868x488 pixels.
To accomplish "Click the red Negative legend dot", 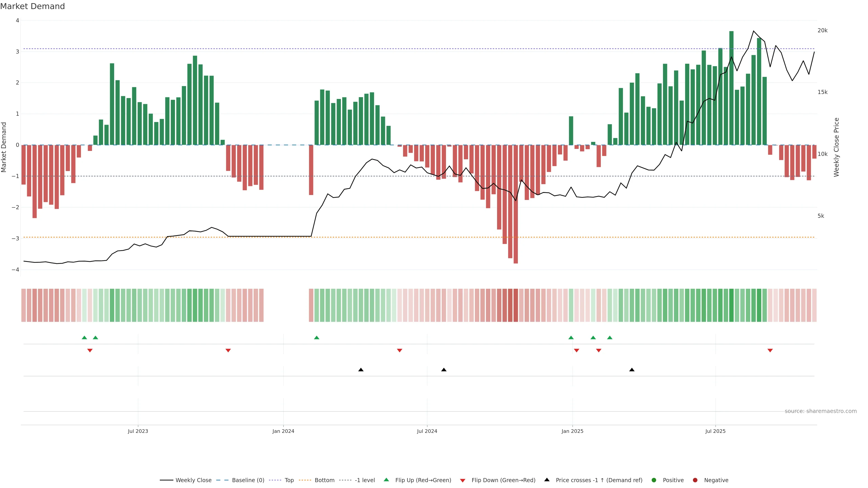I will [695, 480].
